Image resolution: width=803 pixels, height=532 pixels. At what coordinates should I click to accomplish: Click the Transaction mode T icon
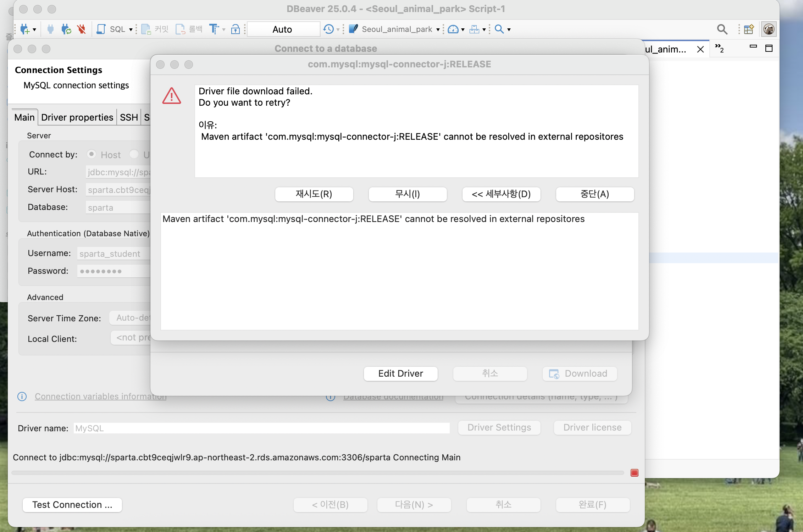[x=214, y=29]
